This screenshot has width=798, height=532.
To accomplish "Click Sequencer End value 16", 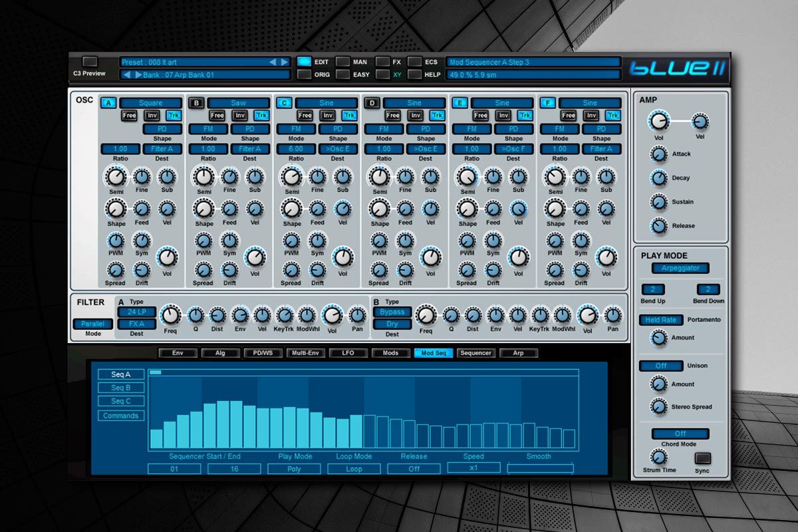I will tap(234, 469).
